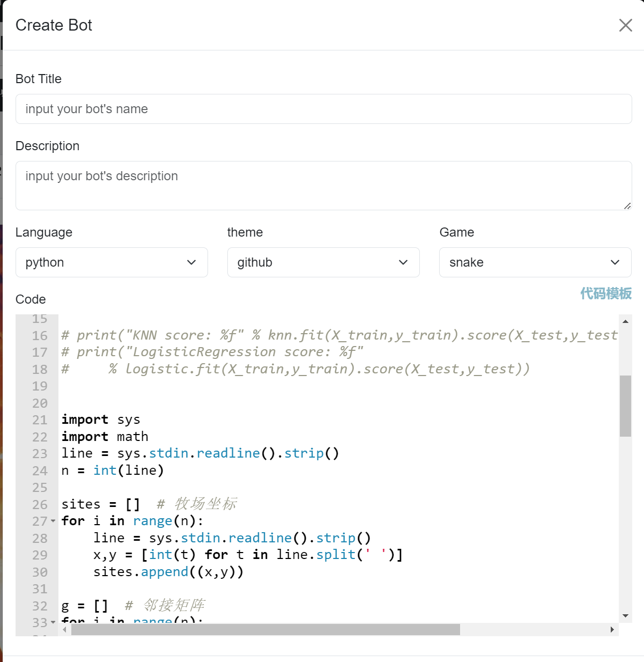
Task: Open the Game dropdown showing snake
Action: point(535,262)
